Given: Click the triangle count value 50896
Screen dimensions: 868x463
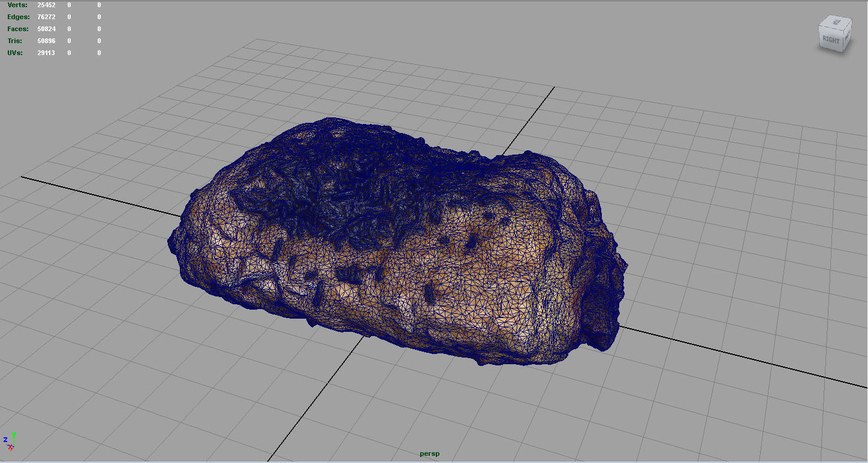Looking at the screenshot, I should [46, 41].
